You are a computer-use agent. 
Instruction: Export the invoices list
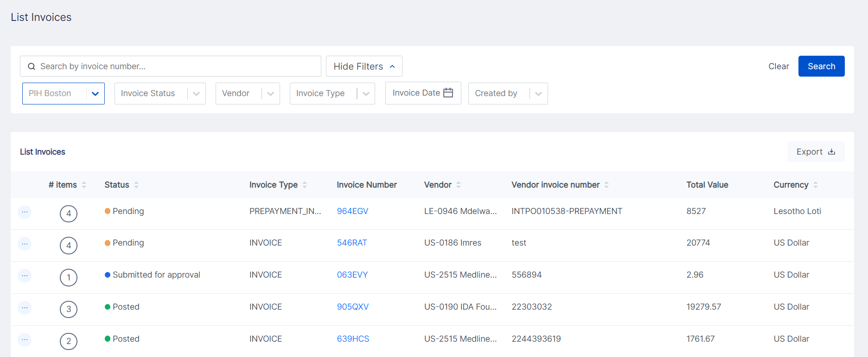(x=816, y=152)
